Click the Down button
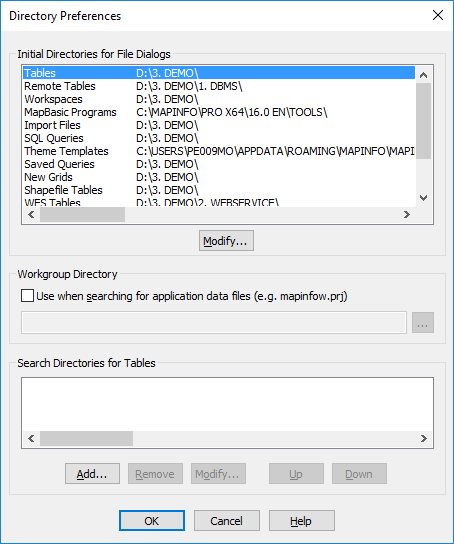Screen dimensions: 454x544 (x=359, y=474)
